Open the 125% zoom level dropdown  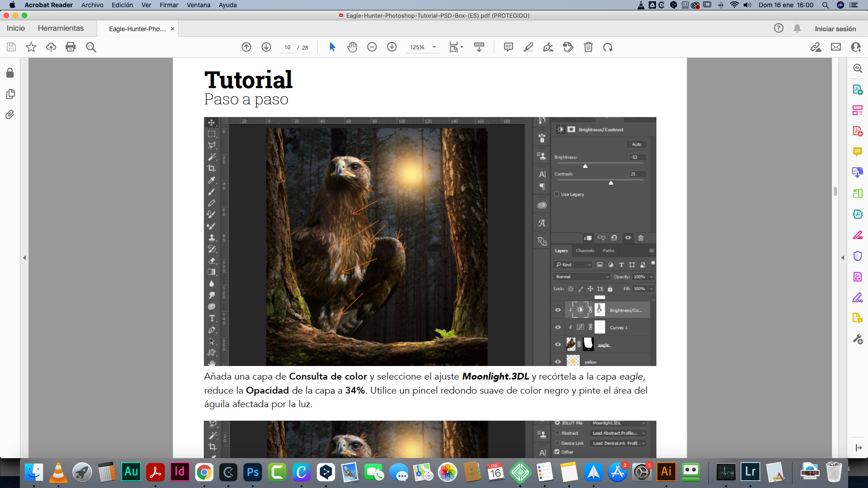point(423,47)
